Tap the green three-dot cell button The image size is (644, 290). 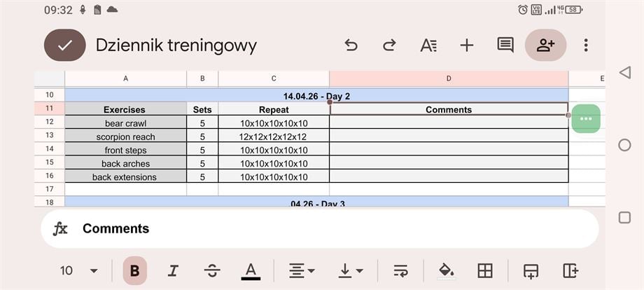[x=586, y=118]
